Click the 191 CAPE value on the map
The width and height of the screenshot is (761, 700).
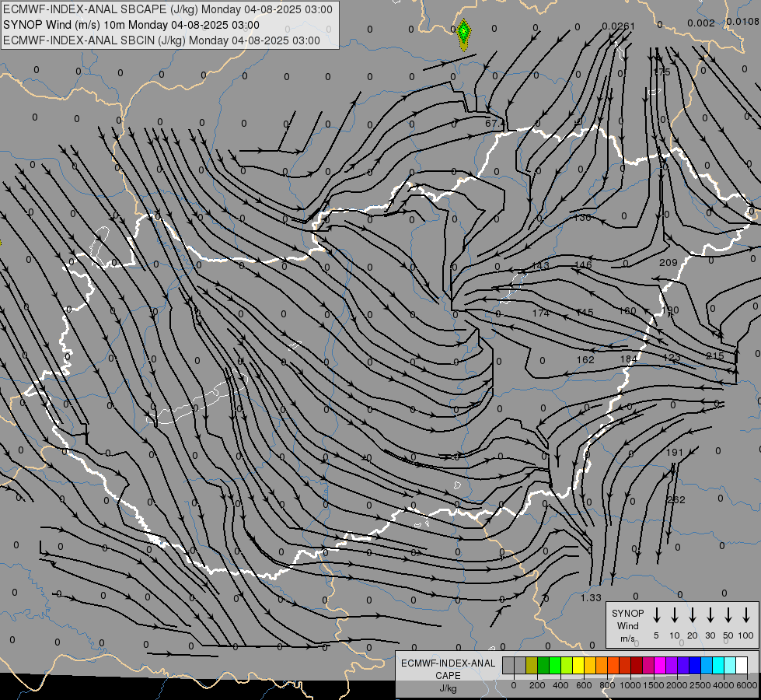coord(674,452)
